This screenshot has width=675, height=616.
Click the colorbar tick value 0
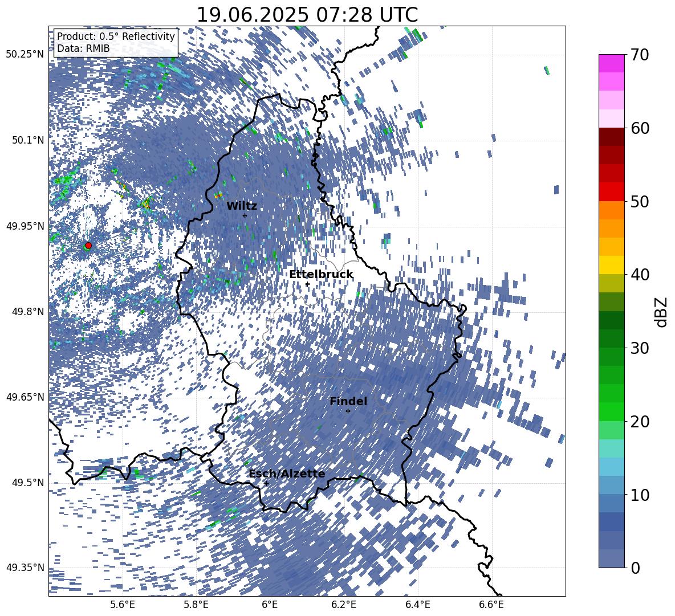point(636,568)
